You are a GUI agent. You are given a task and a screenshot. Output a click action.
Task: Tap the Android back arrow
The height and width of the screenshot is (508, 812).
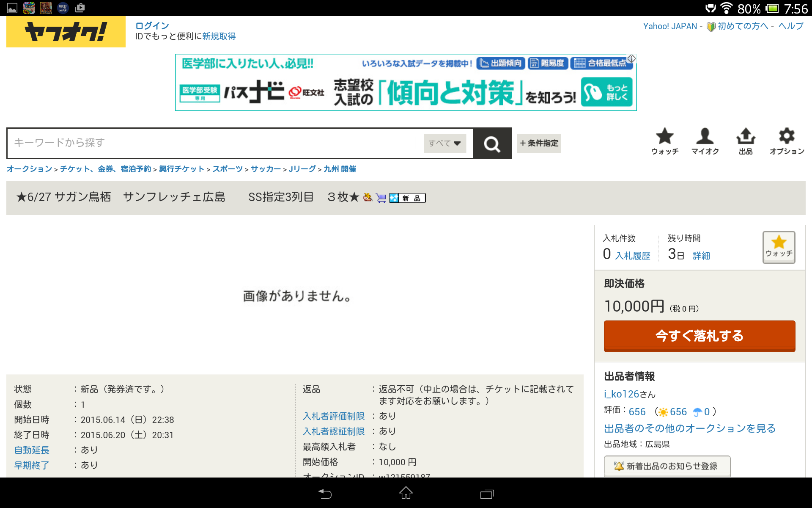[x=325, y=493]
